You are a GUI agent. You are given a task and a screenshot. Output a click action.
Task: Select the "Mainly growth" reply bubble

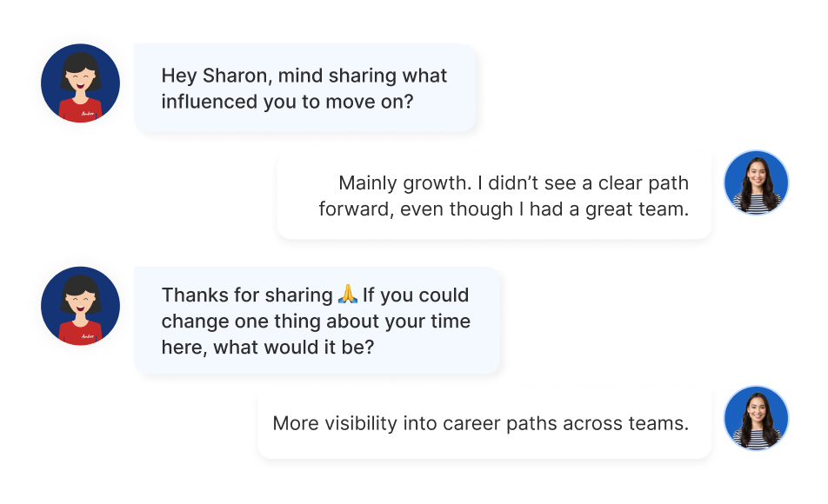[x=494, y=196]
